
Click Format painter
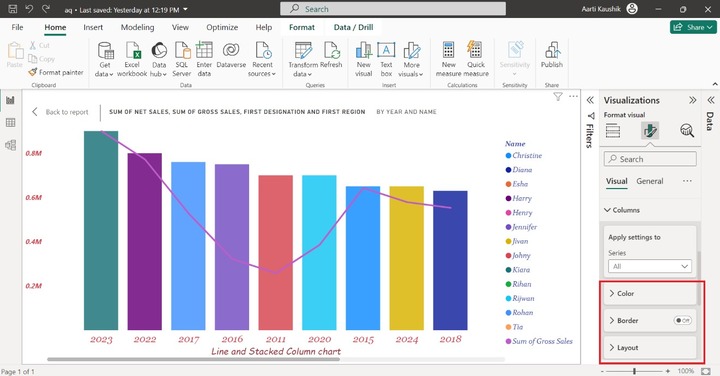pos(56,72)
